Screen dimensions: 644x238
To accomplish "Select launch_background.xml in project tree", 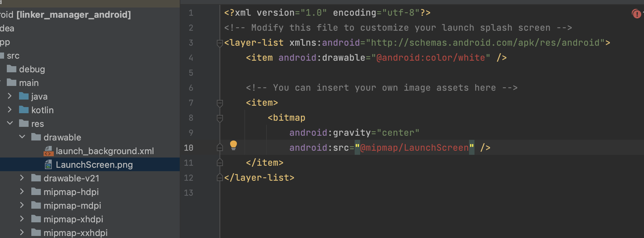I will [x=104, y=151].
